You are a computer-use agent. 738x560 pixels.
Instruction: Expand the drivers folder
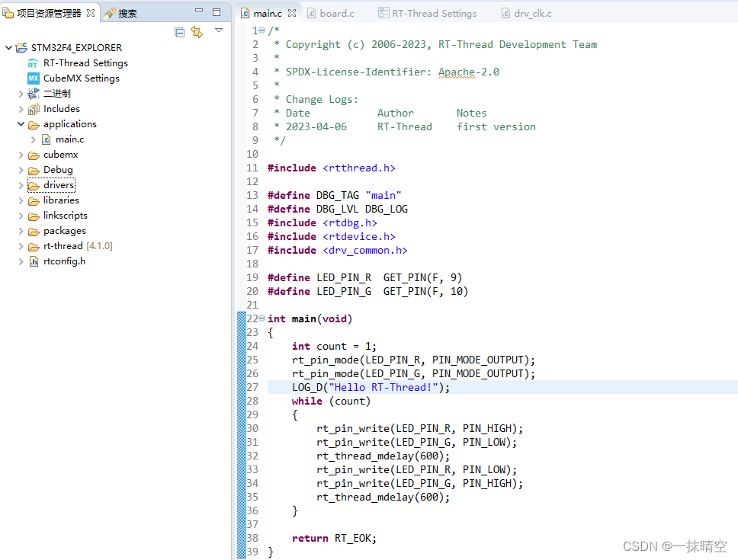pyautogui.click(x=21, y=185)
